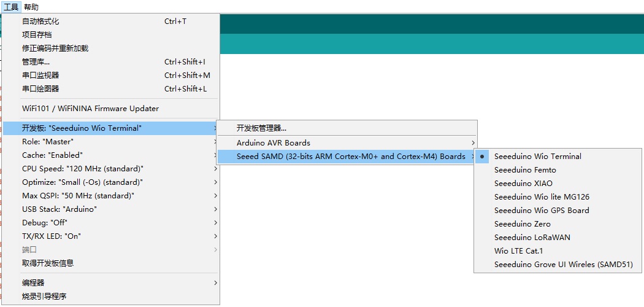The height and width of the screenshot is (307, 644).
Task: Launch 串口绘图器 serial plotter
Action: tap(111, 89)
